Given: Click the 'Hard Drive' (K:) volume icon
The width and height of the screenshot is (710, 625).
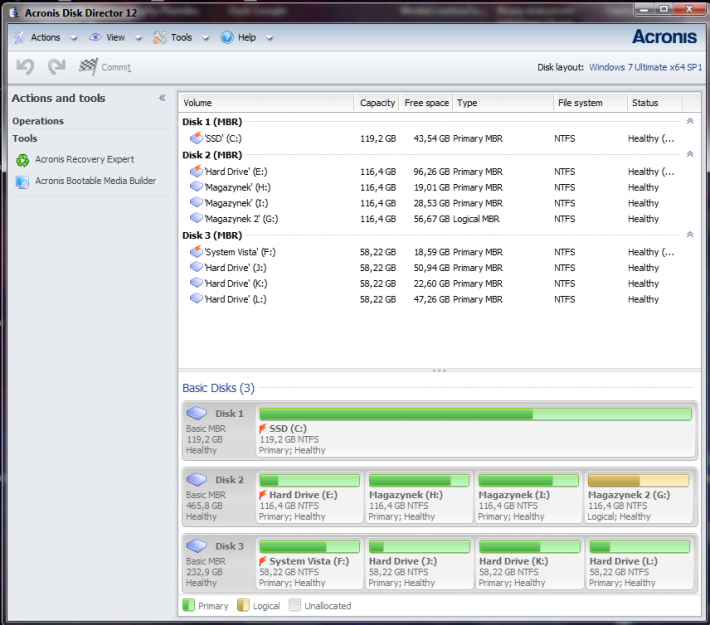Looking at the screenshot, I should [196, 283].
